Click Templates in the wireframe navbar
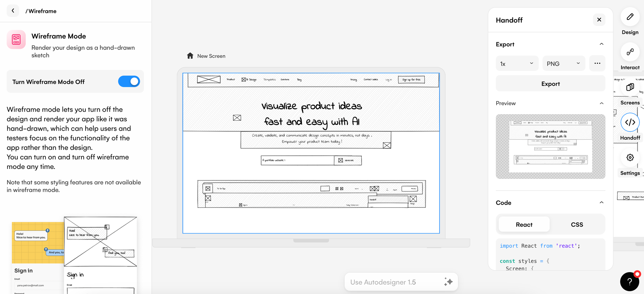This screenshot has height=294, width=644. pos(270,79)
